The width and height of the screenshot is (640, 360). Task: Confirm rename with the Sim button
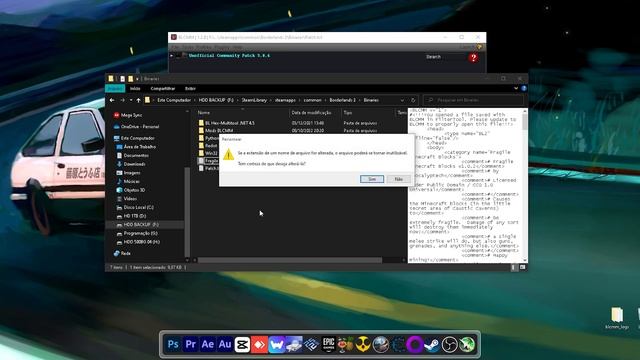(372, 179)
